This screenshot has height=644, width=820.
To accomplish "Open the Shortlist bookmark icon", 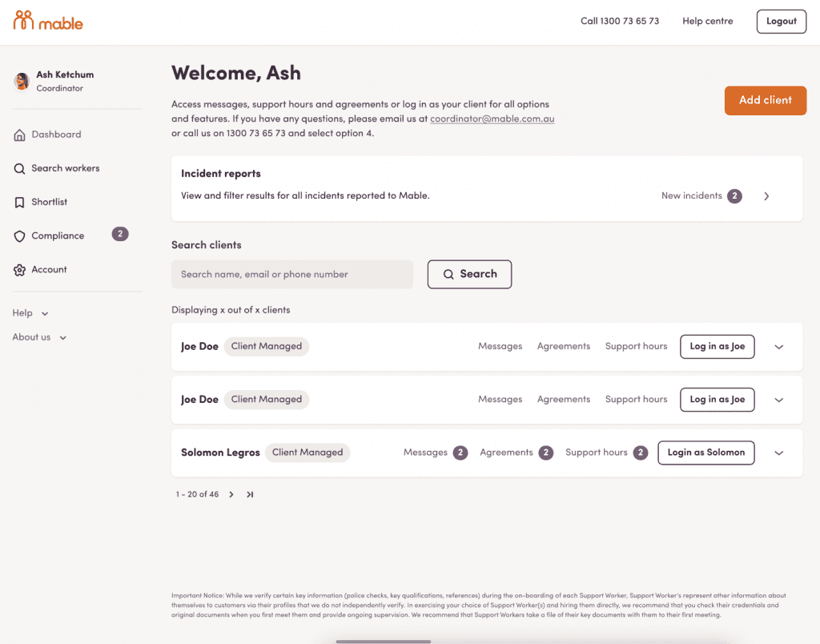I will point(19,203).
